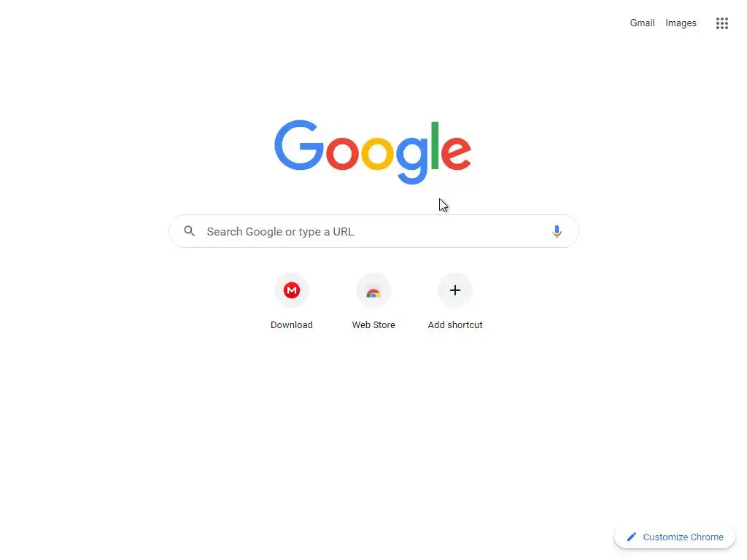747x560 pixels.
Task: Open the red MEGA Download shortcut icon
Action: [x=292, y=290]
